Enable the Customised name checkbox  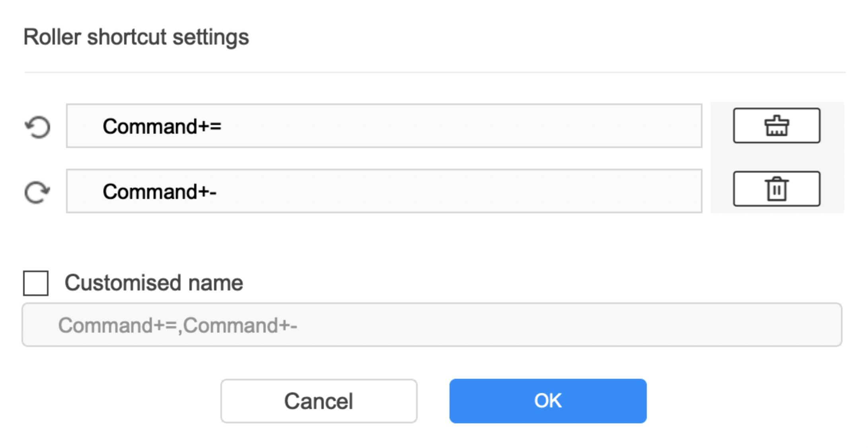coord(36,283)
